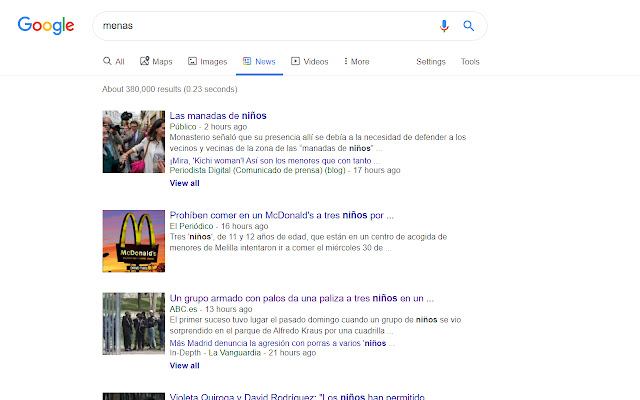This screenshot has width=640, height=400.
Task: Select the News tab
Action: [259, 61]
